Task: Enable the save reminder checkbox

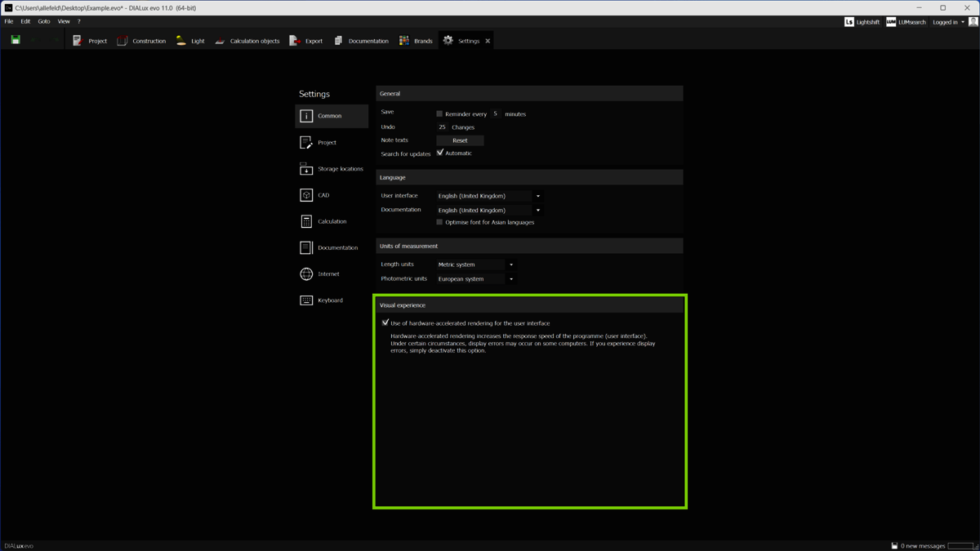Action: click(439, 114)
